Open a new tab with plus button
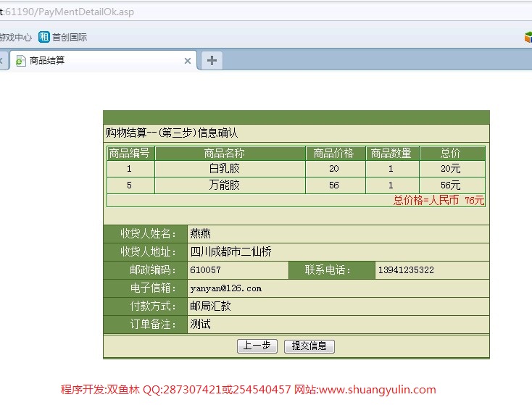The image size is (532, 405). (212, 61)
